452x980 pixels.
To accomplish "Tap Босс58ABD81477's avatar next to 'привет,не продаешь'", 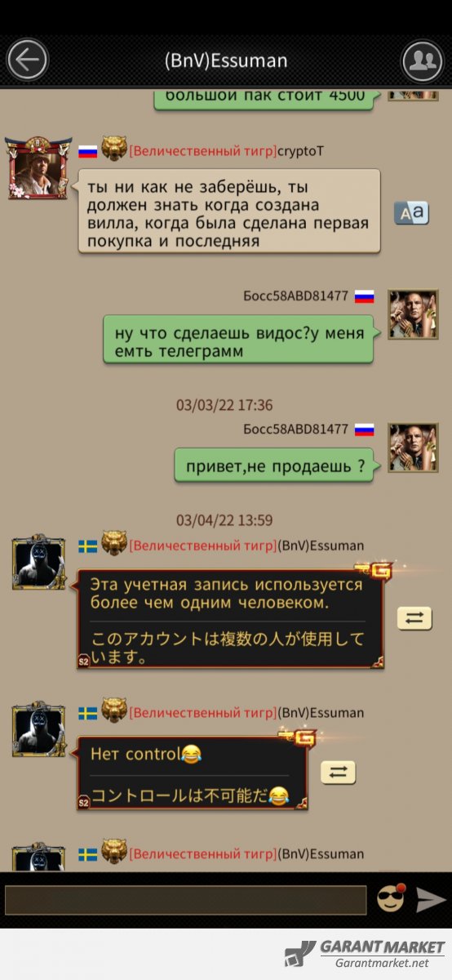I will [413, 448].
